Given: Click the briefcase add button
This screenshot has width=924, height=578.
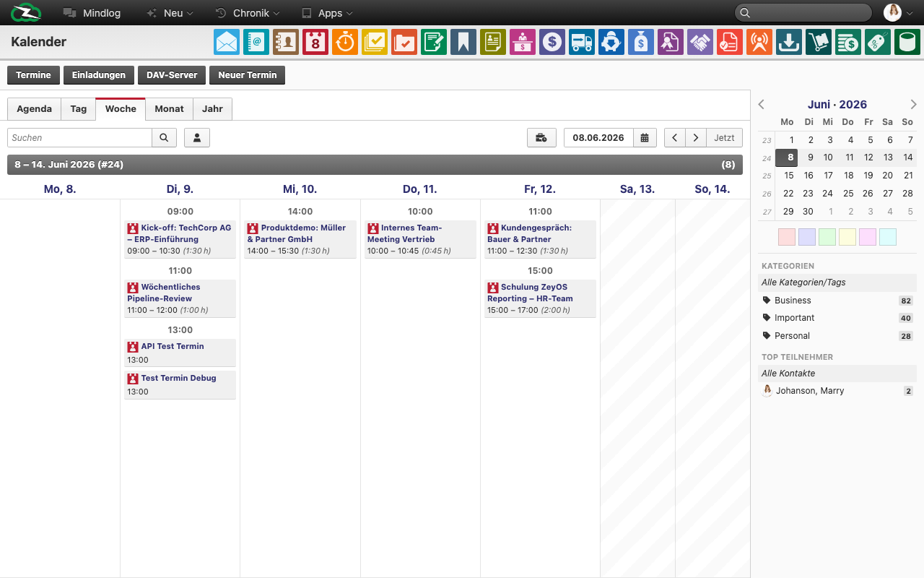Looking at the screenshot, I should (x=541, y=137).
